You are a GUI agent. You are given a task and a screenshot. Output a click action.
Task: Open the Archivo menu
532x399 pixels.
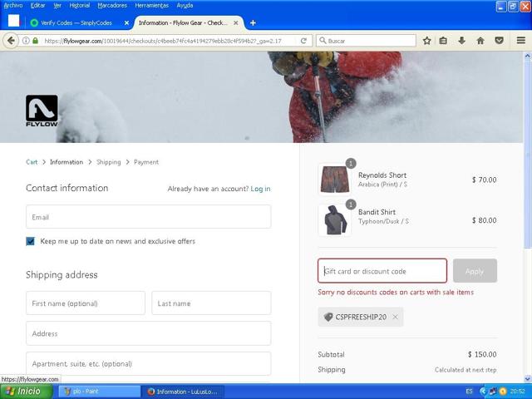[x=13, y=6]
